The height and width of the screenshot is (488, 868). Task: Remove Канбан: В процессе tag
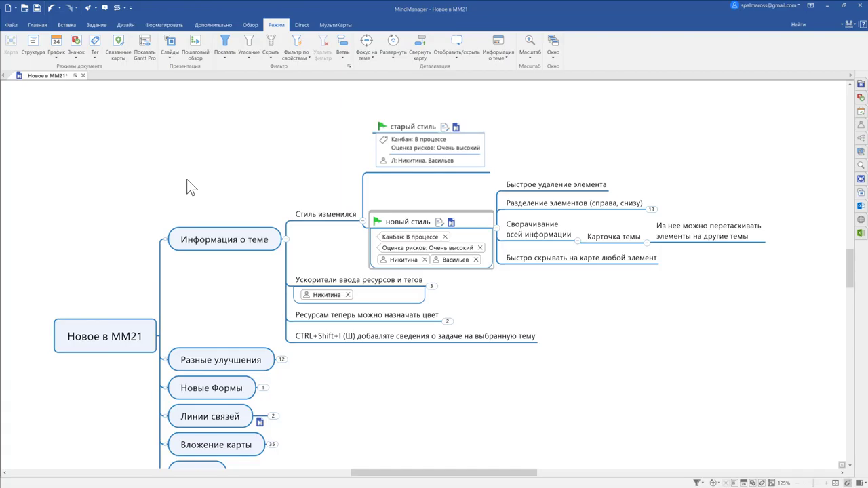(445, 237)
